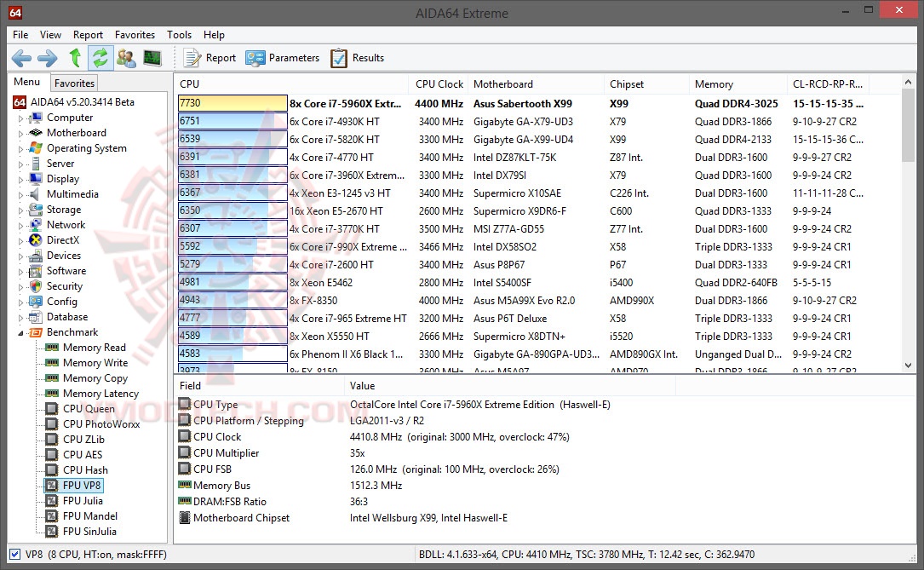The image size is (924, 570).
Task: Open the View menu
Action: pos(50,35)
